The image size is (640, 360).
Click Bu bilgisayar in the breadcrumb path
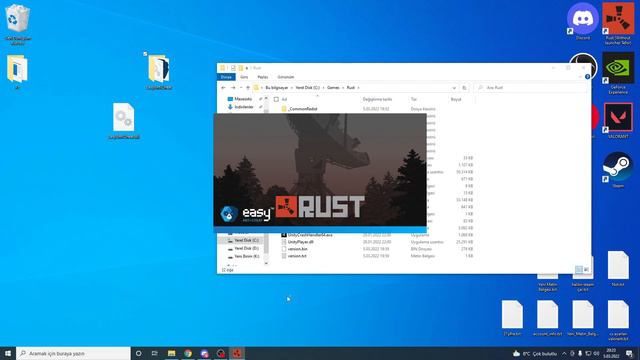coord(277,88)
